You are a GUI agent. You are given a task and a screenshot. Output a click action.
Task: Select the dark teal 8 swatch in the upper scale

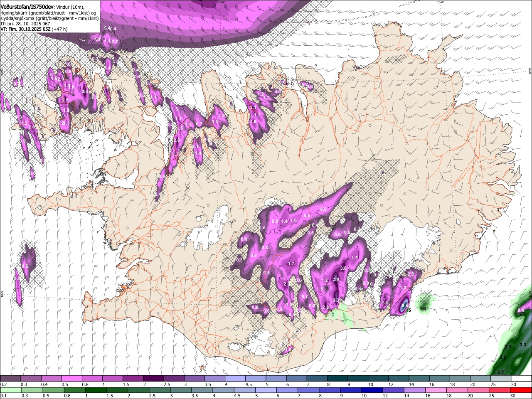point(337,378)
